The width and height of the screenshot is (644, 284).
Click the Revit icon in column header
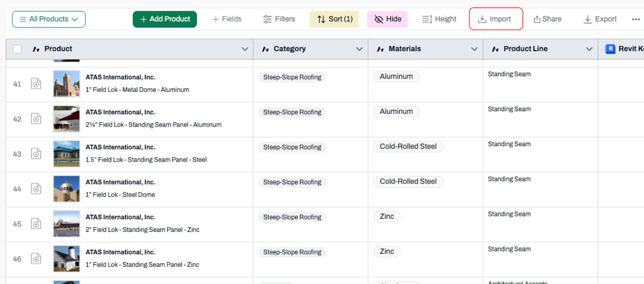point(610,49)
